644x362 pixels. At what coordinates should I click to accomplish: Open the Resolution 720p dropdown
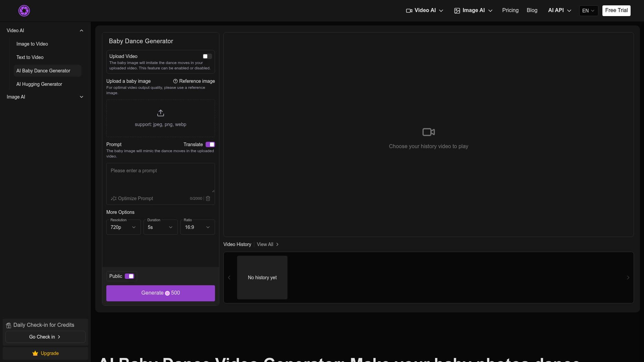[x=123, y=227]
